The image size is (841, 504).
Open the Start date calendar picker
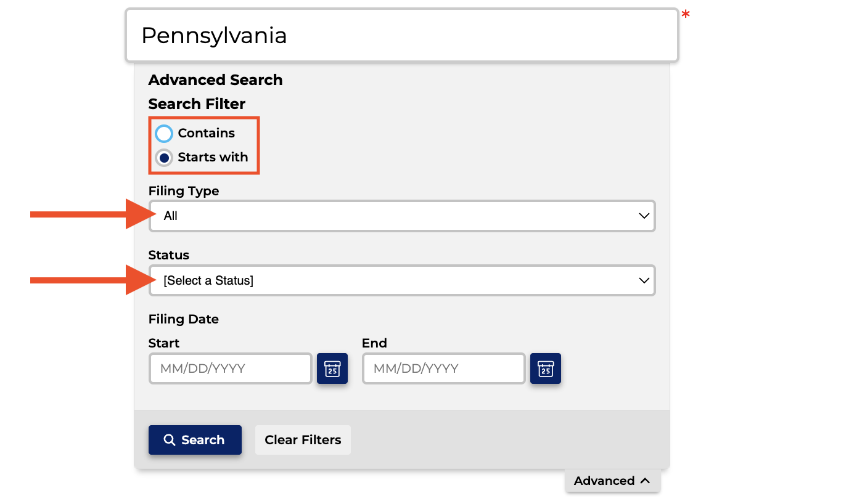(x=332, y=368)
